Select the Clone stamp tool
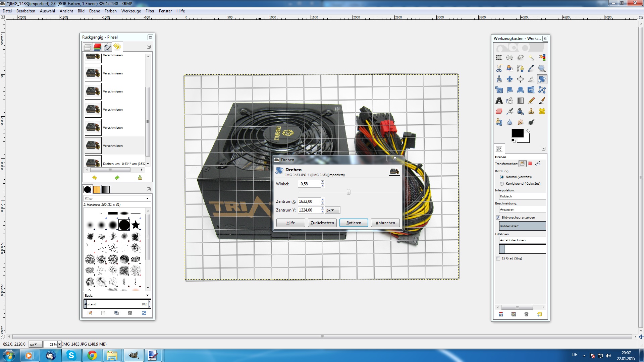 (531, 111)
